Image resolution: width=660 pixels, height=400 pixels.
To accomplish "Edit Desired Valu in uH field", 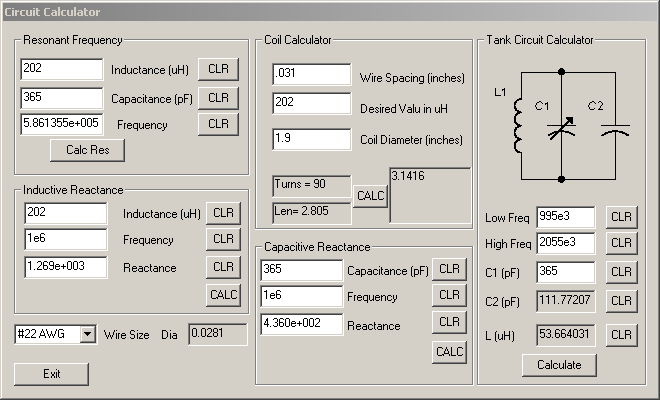I will pyautogui.click(x=311, y=103).
